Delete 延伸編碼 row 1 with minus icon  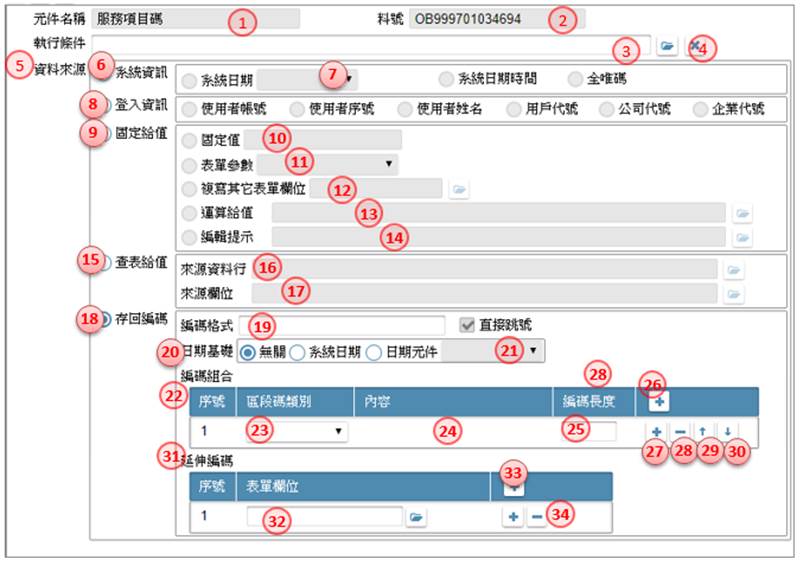(x=536, y=517)
